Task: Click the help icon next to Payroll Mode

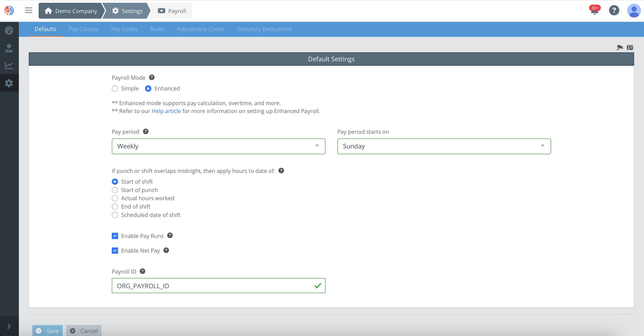Action: [x=152, y=78]
